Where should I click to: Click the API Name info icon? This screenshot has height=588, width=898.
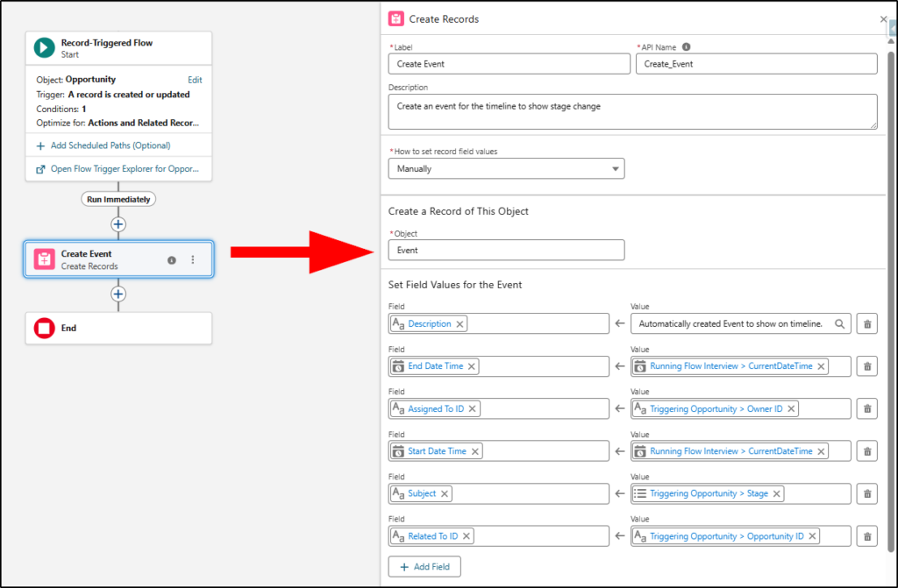click(x=686, y=47)
